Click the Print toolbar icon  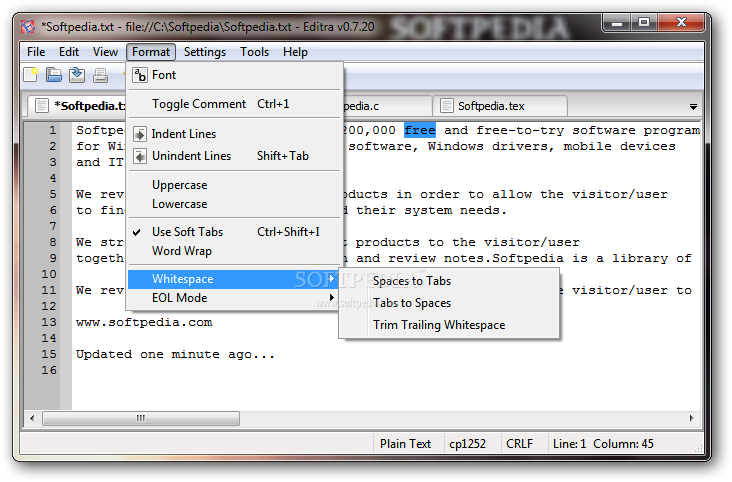click(100, 75)
